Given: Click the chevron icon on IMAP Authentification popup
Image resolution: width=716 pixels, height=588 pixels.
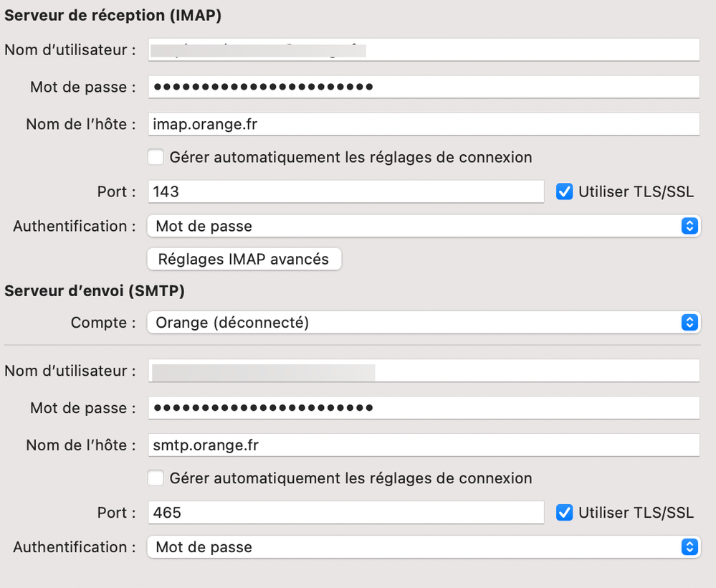Looking at the screenshot, I should 689,226.
